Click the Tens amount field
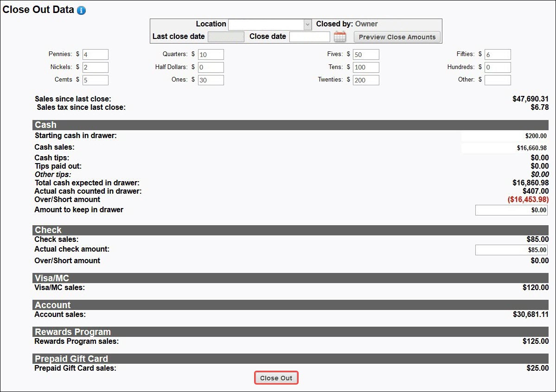556x392 pixels. (365, 67)
